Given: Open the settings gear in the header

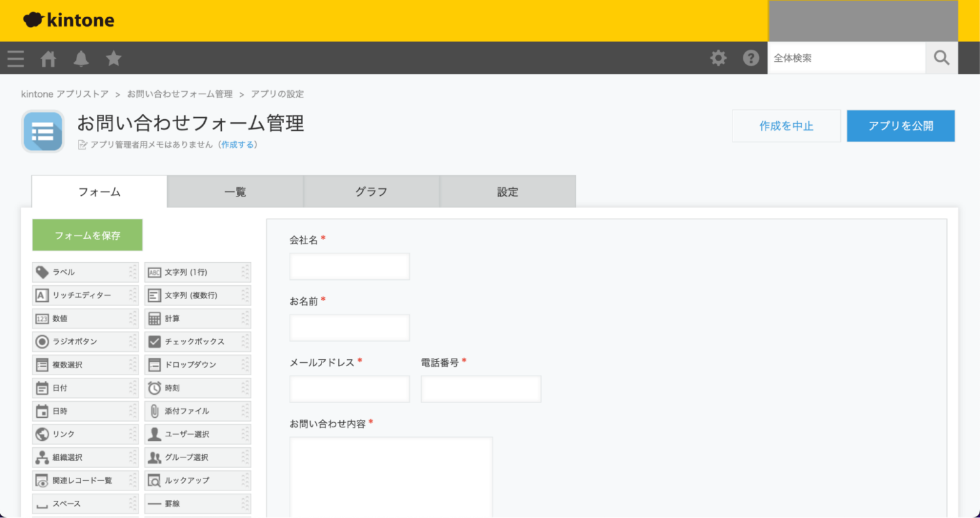Looking at the screenshot, I should click(x=718, y=57).
